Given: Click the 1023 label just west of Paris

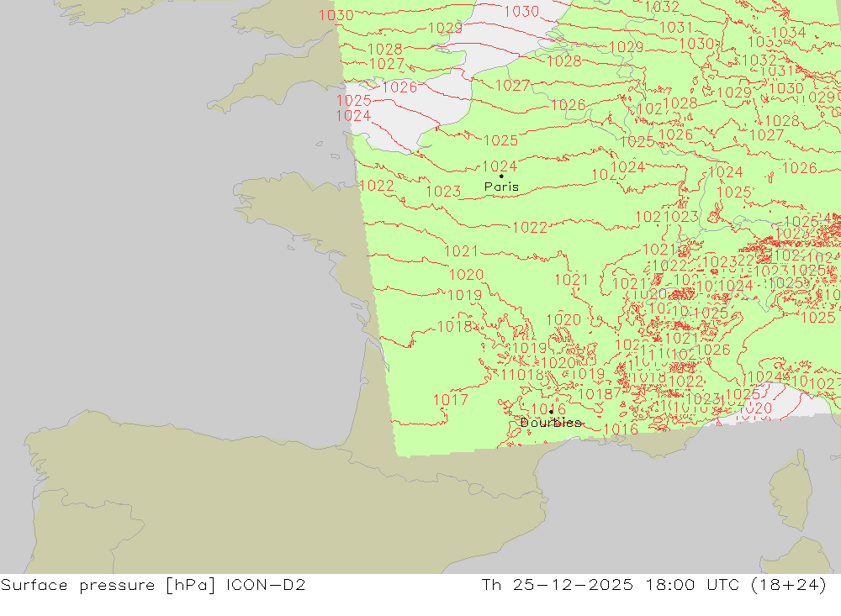Looking at the screenshot, I should (443, 192).
